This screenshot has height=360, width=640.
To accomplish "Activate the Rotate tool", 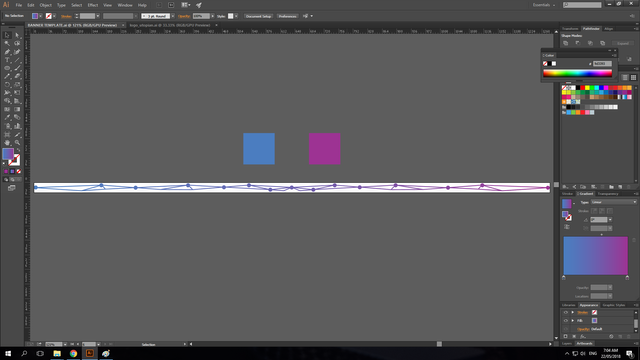I will click(x=7, y=85).
